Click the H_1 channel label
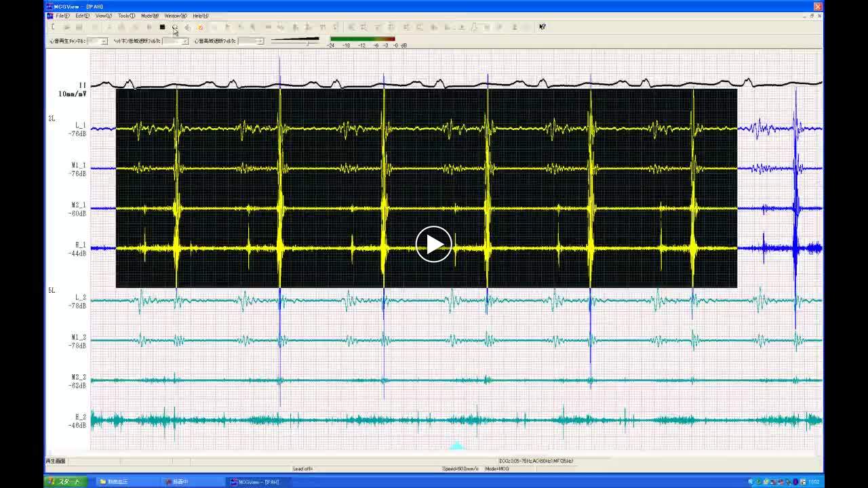This screenshot has height=488, width=868. [x=80, y=245]
